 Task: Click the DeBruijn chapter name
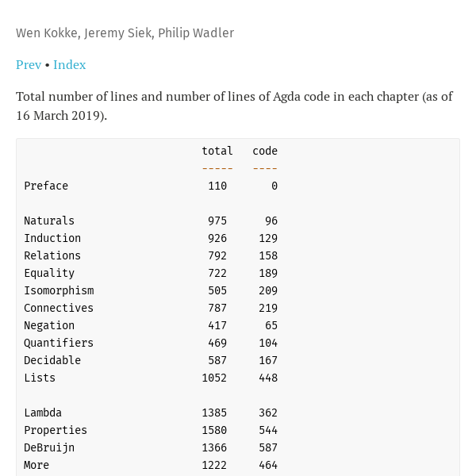pos(49,447)
